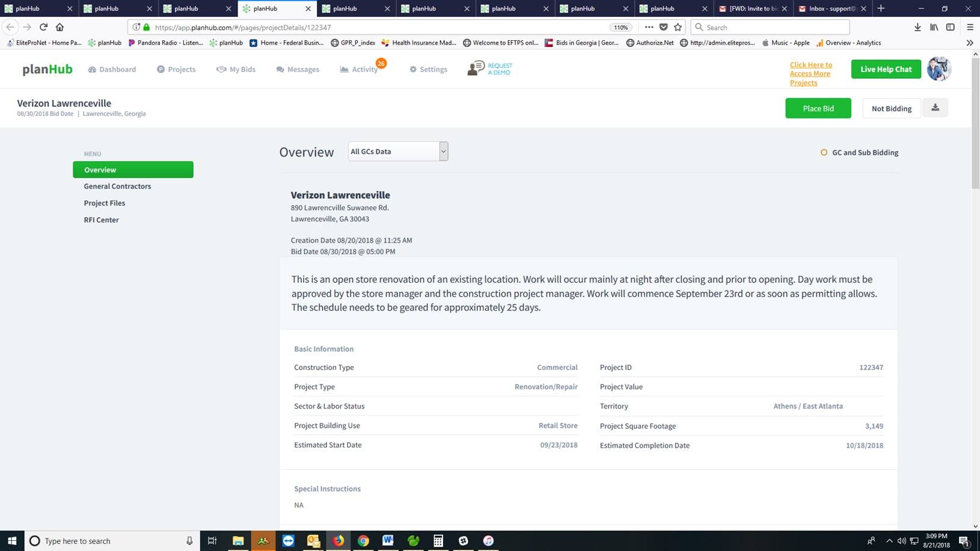This screenshot has height=551, width=980.
Task: Open the user profile avatar
Action: 939,69
